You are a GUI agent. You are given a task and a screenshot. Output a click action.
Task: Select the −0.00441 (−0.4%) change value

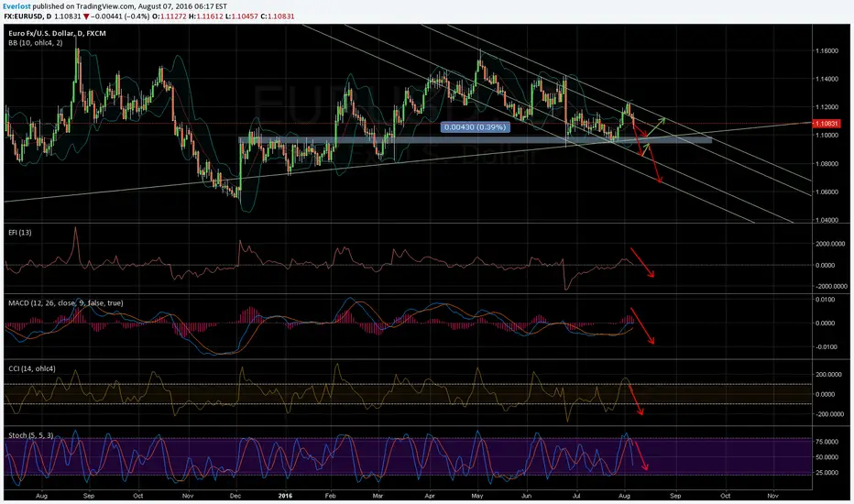click(120, 16)
